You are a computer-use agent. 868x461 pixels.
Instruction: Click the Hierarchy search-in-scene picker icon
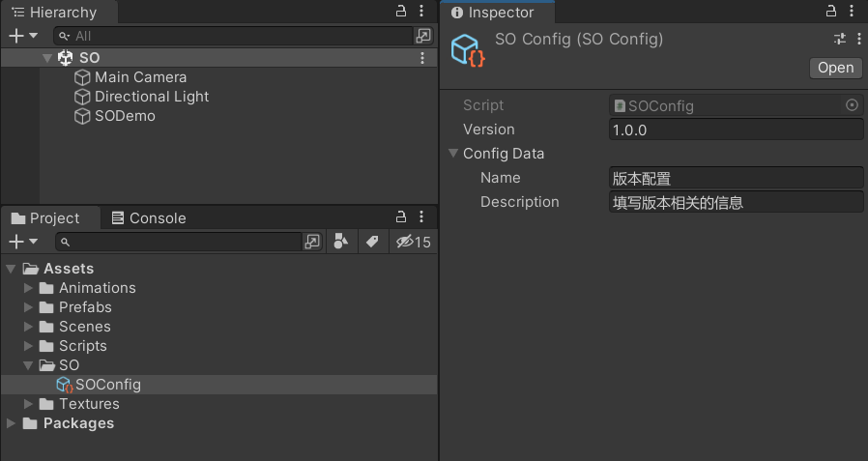pyautogui.click(x=423, y=36)
